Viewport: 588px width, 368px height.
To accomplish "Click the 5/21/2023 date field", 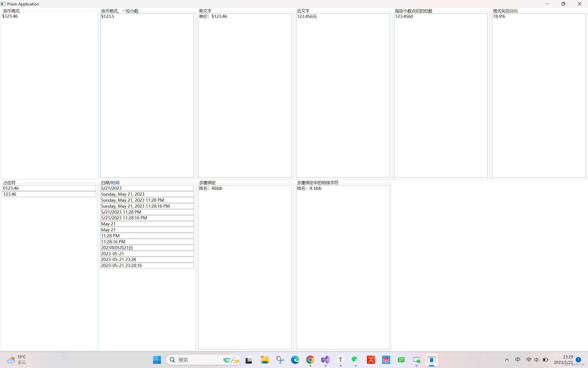I will pyautogui.click(x=147, y=188).
